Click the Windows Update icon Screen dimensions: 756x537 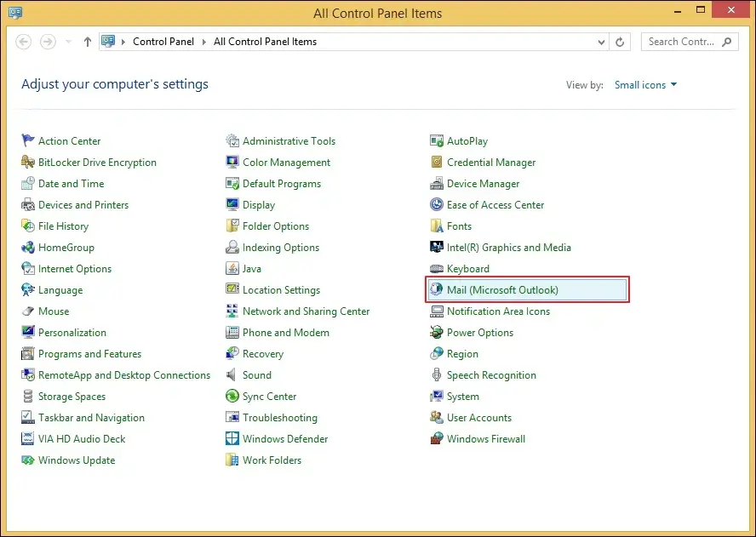28,460
